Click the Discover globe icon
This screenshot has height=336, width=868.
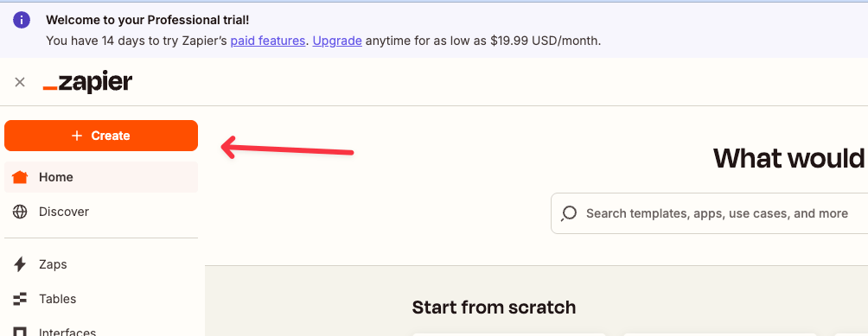[x=20, y=212]
